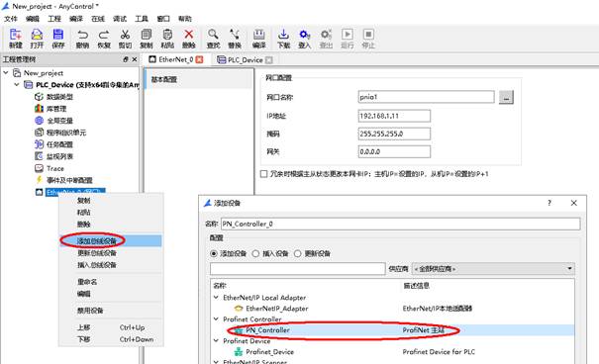Click the Undo arrow icon
Viewport: 599px width, 364px height.
pyautogui.click(x=82, y=35)
